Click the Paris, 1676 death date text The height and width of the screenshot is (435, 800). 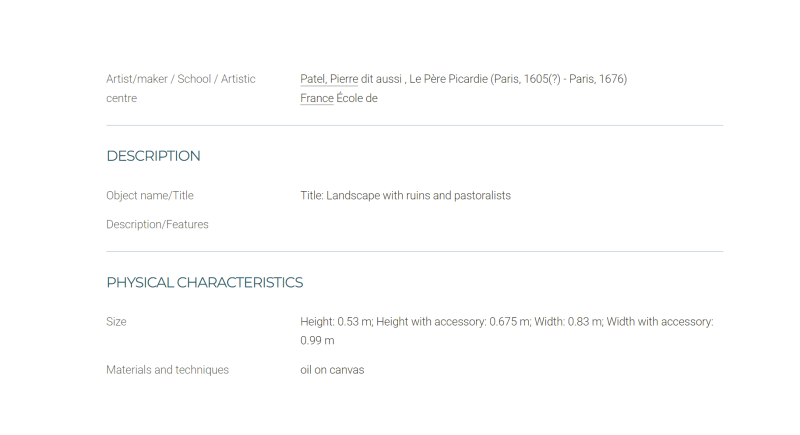click(596, 79)
